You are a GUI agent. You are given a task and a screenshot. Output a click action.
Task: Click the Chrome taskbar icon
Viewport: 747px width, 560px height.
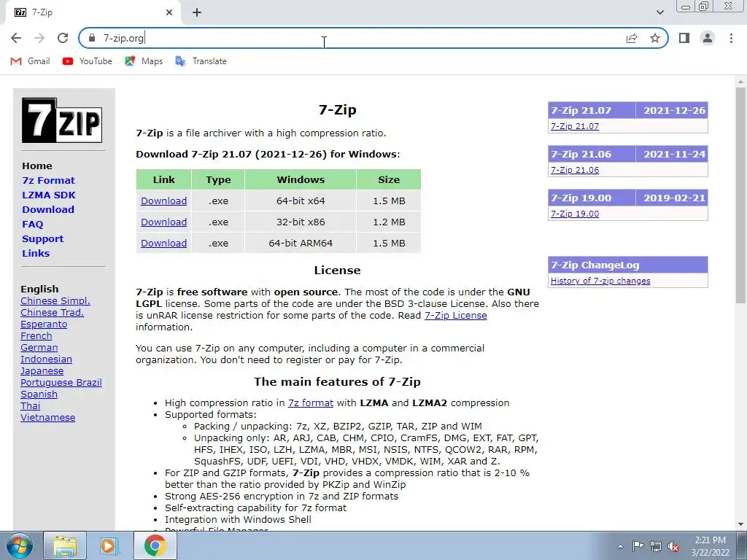click(155, 545)
